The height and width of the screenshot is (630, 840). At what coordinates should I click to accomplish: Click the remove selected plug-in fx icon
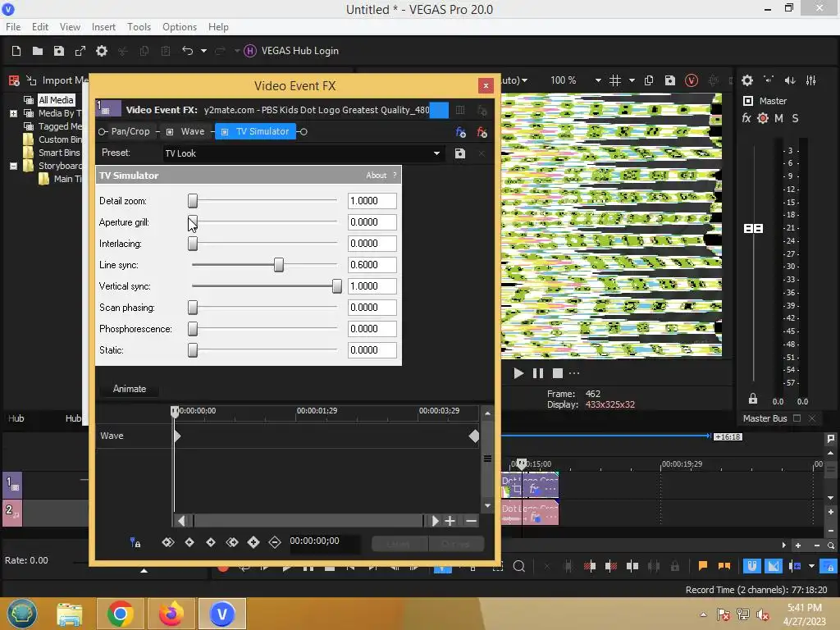click(482, 132)
